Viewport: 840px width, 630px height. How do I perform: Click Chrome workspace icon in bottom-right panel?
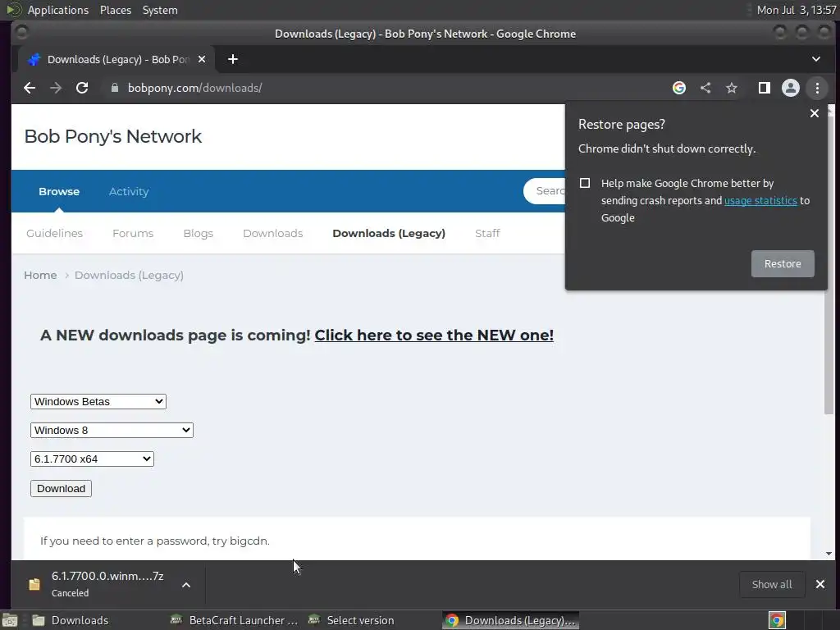coord(777,621)
